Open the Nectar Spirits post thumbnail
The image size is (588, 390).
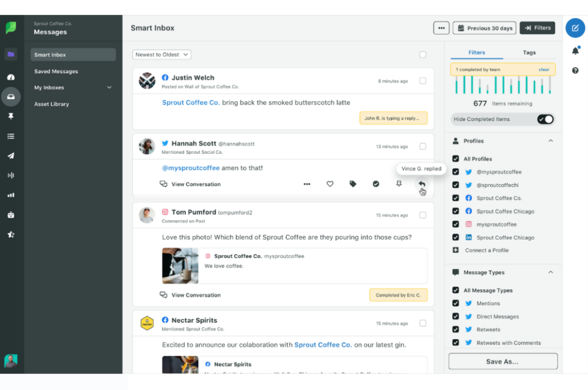point(180,365)
